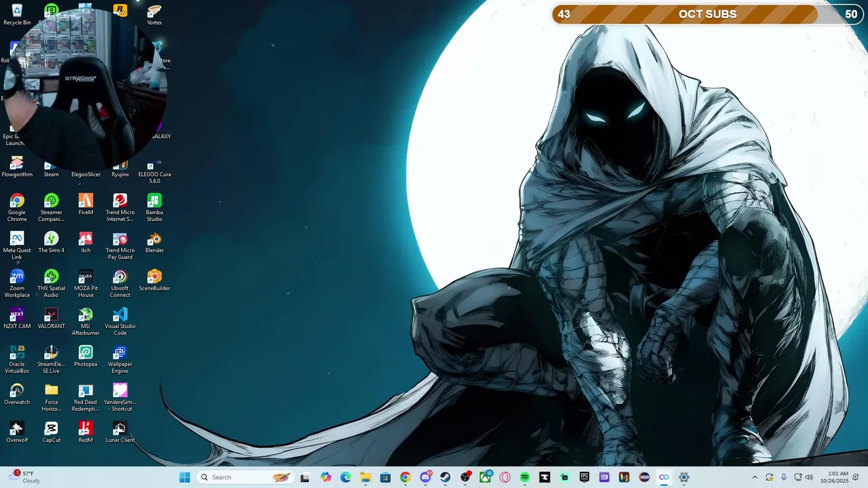Open ELEGOO Cura 5.6.0 shortcut

[155, 171]
